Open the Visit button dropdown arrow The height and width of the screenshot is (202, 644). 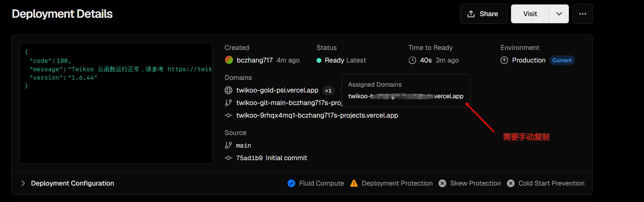click(559, 14)
